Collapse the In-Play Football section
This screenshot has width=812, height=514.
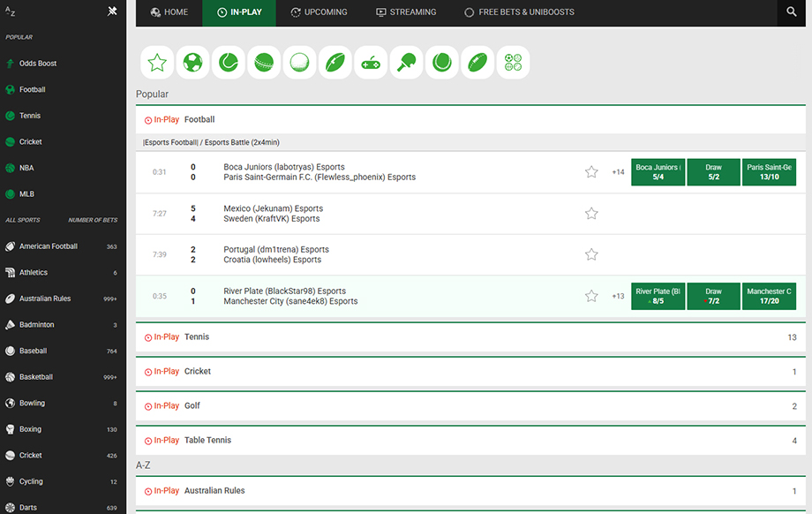coord(470,120)
